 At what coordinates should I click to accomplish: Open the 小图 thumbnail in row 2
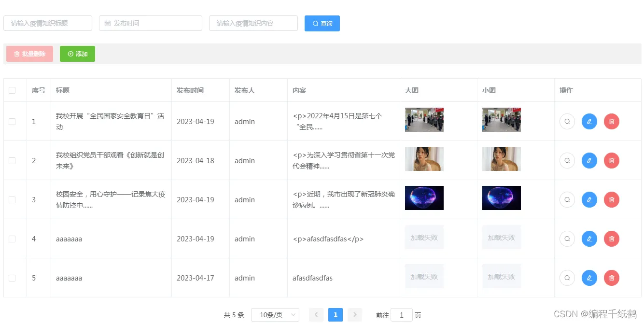(x=502, y=159)
